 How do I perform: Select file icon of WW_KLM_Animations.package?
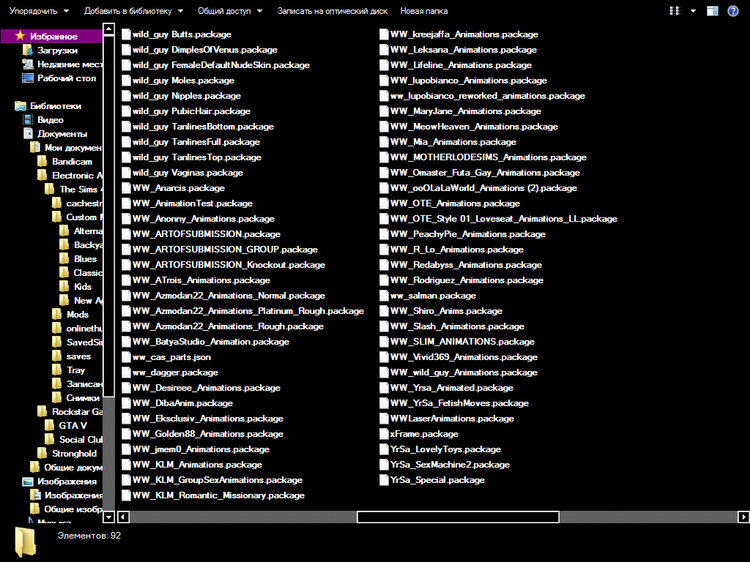tap(126, 465)
